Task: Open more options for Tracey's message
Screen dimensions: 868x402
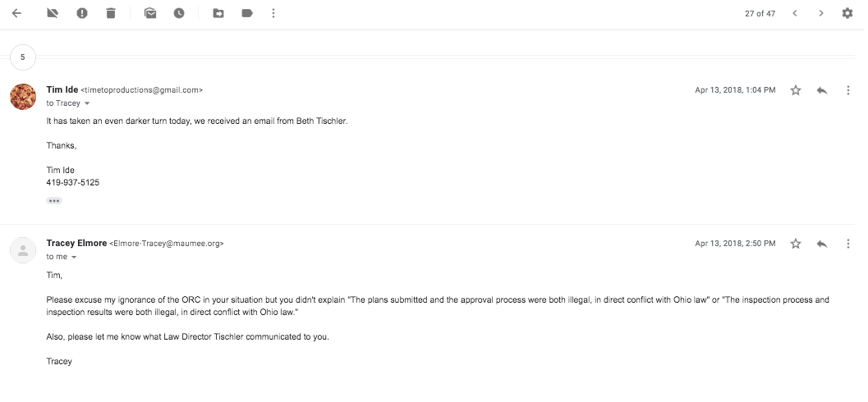Action: 847,244
